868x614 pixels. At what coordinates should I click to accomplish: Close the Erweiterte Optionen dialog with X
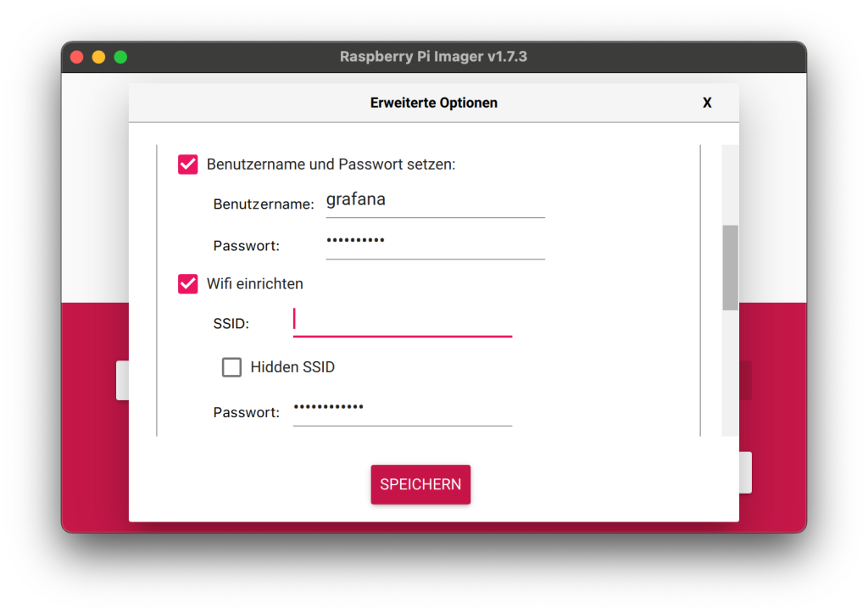[707, 103]
